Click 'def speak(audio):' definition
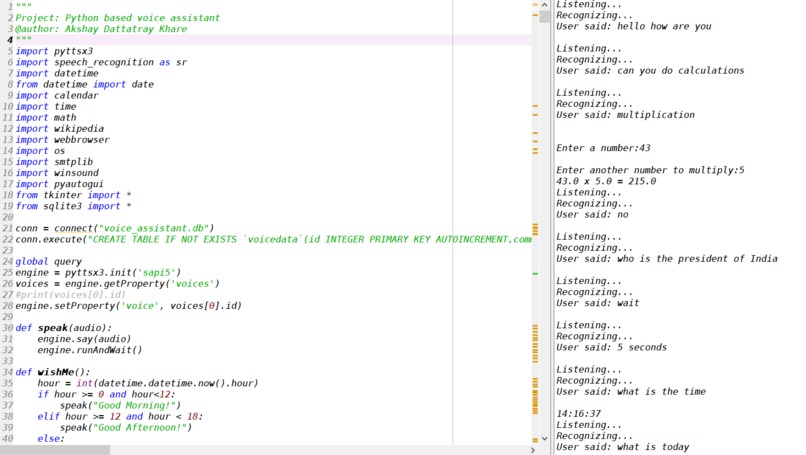This screenshot has width=806, height=455. click(64, 328)
